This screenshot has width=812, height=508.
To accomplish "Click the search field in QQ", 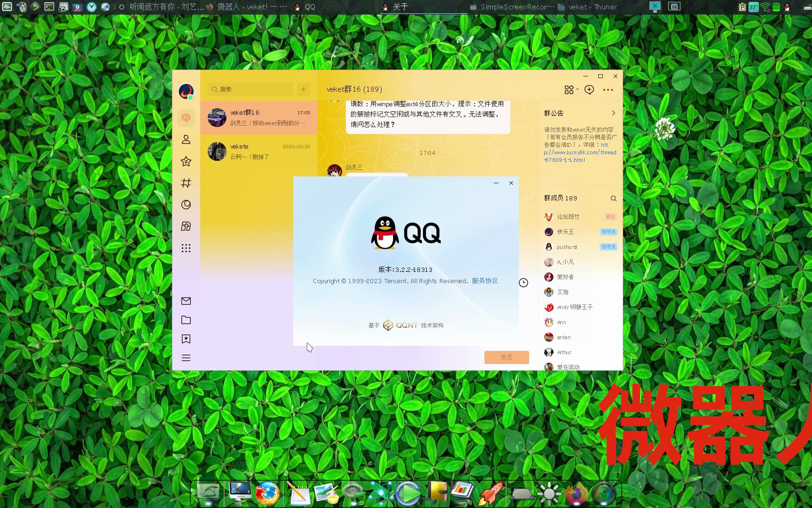I will pos(250,89).
